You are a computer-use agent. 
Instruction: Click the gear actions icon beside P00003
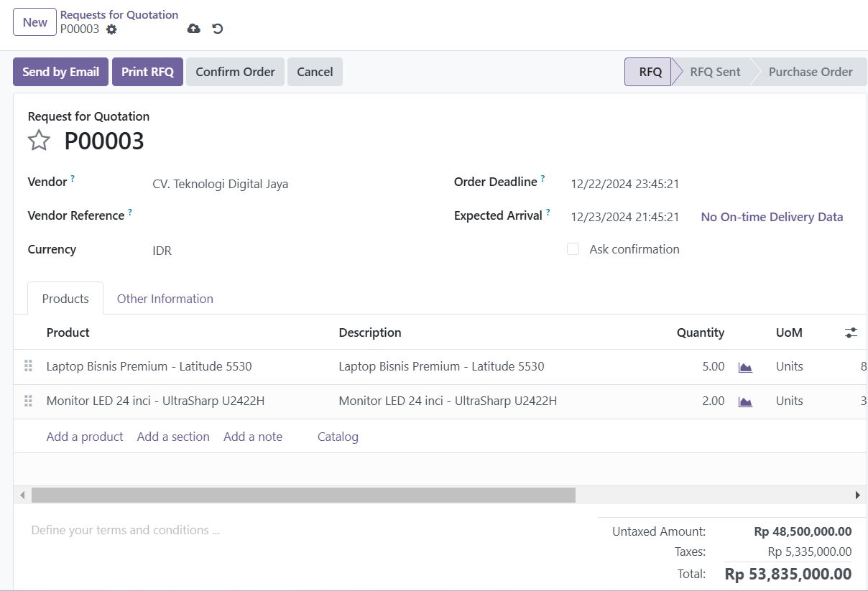pos(111,29)
